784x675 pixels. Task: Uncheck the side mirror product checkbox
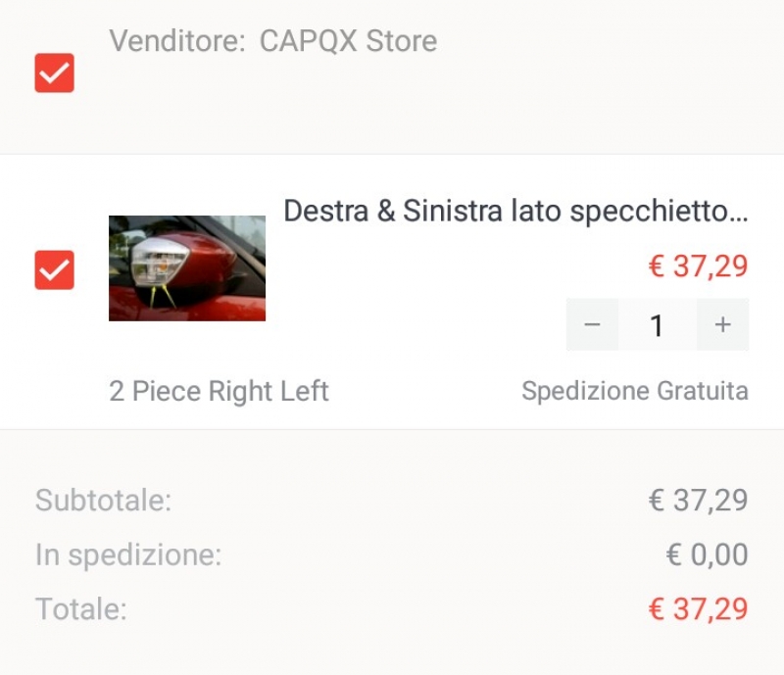click(x=55, y=270)
